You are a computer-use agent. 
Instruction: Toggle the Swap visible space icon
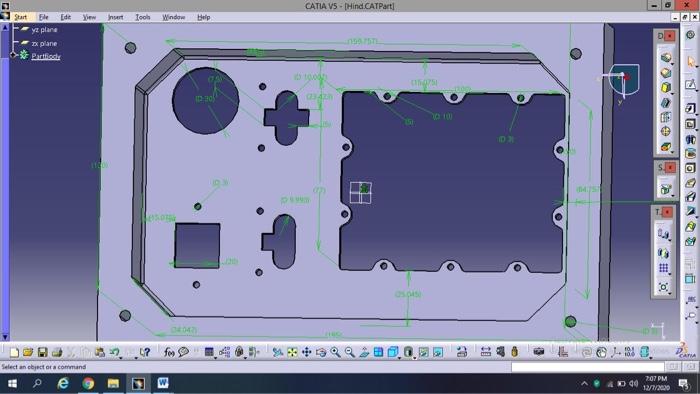tap(438, 353)
